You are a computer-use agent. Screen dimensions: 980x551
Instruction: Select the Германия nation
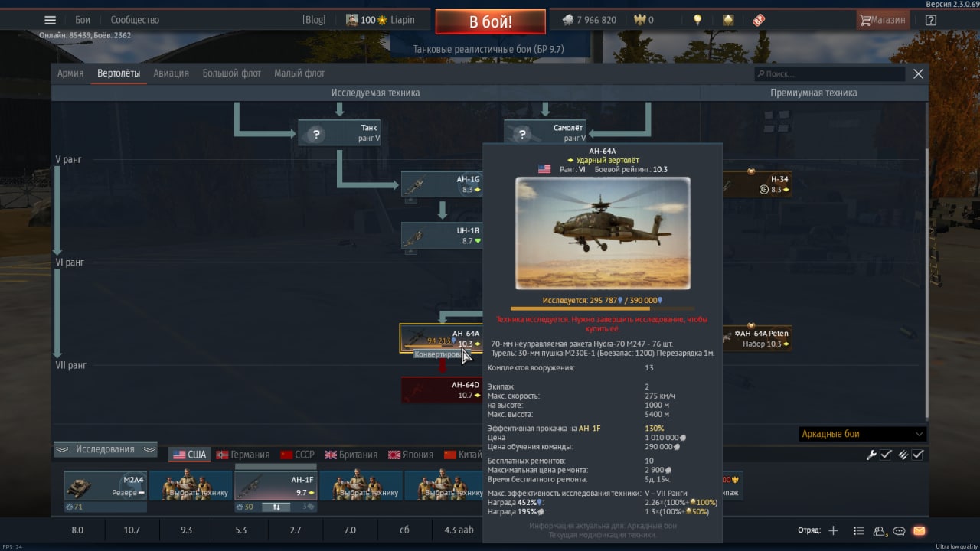(243, 455)
